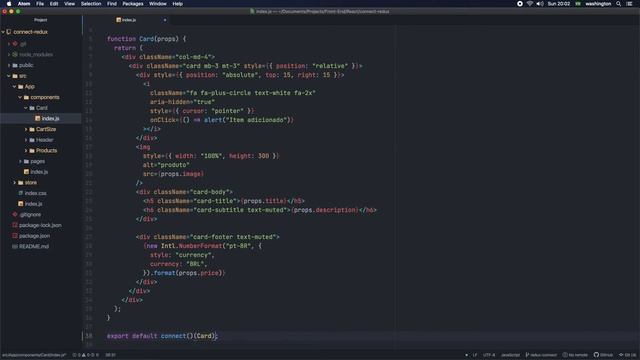Place cursor on line 38 export statement
Viewport: 640px width, 360px height.
click(162, 336)
